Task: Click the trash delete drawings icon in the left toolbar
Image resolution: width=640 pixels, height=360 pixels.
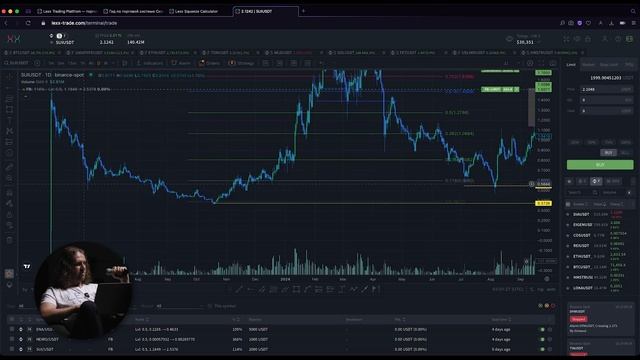Action: click(9, 240)
